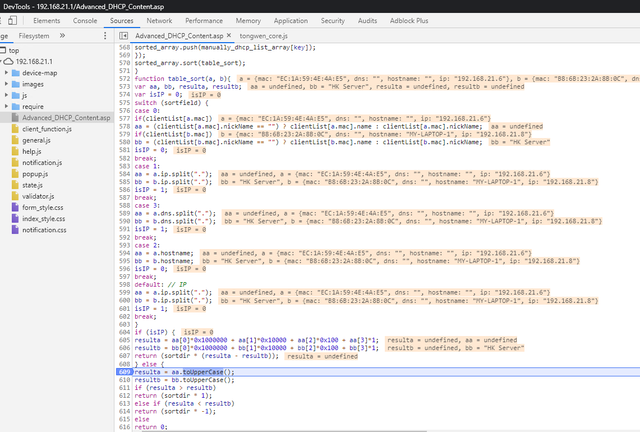Viewport: 640px width, 432px height.
Task: Open the Audits tab
Action: (x=367, y=21)
